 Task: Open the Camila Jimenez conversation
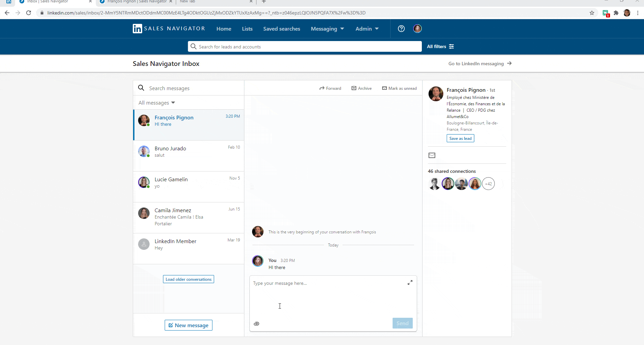(x=189, y=218)
